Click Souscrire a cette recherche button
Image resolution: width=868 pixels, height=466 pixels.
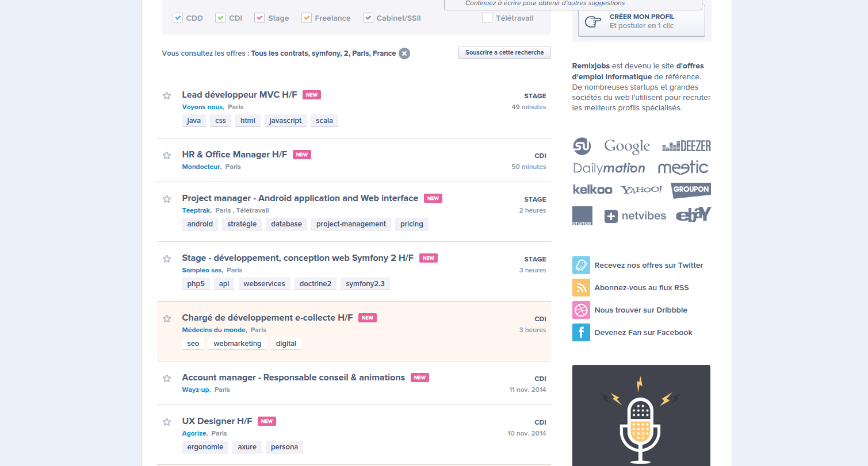[x=504, y=52]
